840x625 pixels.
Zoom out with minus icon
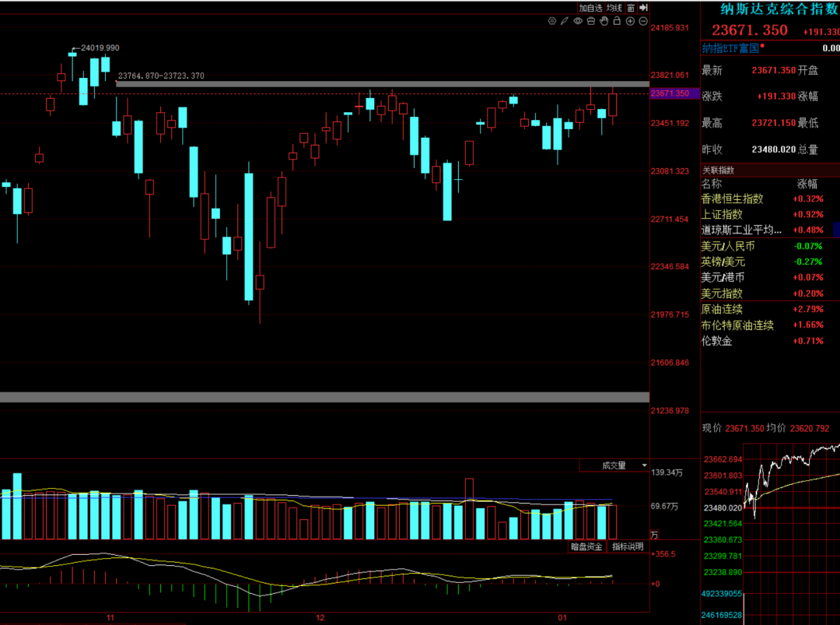click(642, 21)
